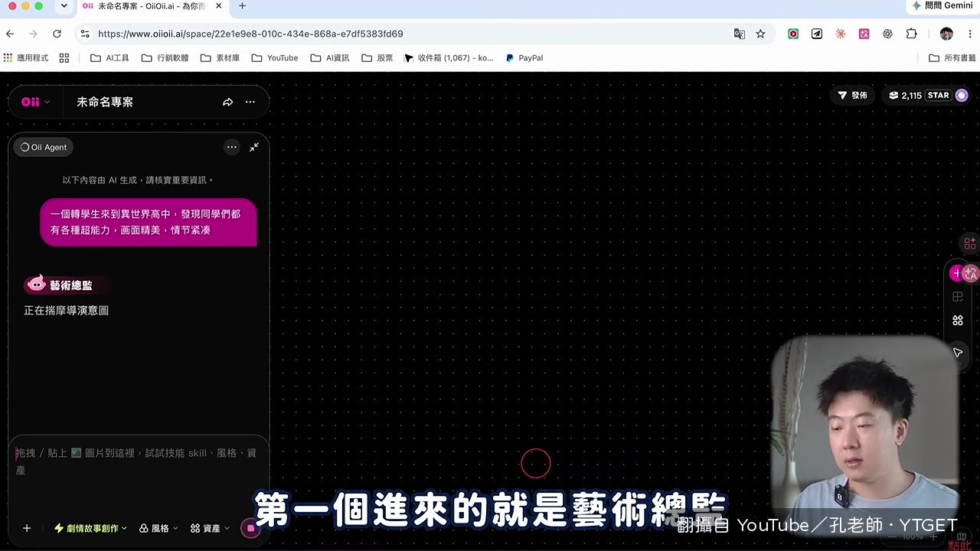Open the Oii Agent panel options menu
Viewport: 980px width, 551px height.
(x=231, y=147)
